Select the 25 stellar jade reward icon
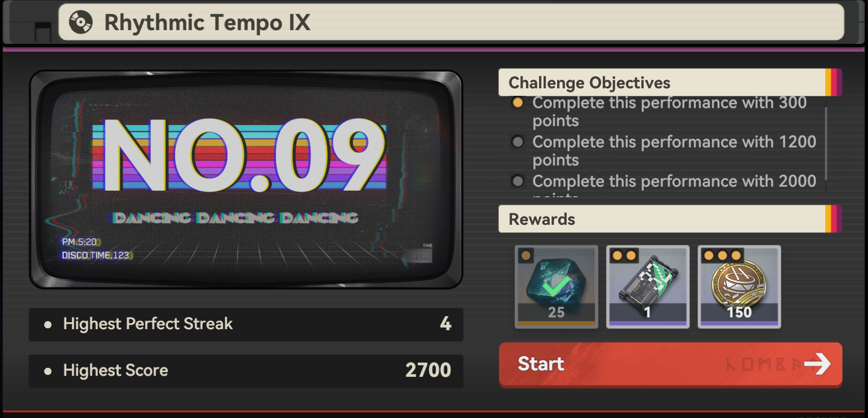868x418 pixels. click(x=556, y=287)
